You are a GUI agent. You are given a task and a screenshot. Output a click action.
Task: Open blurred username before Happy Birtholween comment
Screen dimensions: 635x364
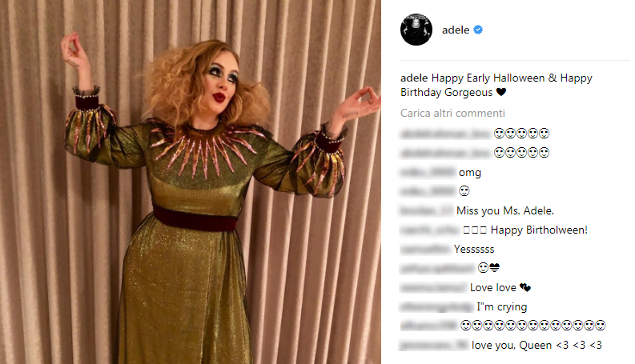tap(430, 230)
